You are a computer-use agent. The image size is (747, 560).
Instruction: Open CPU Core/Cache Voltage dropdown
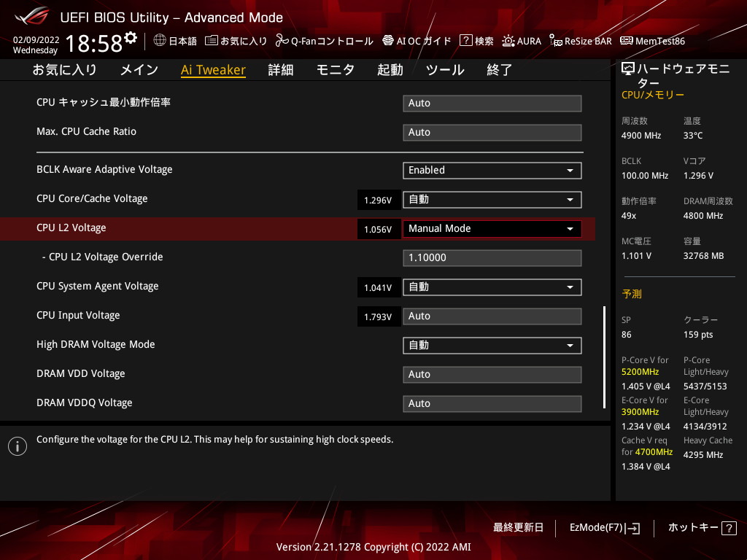click(492, 200)
